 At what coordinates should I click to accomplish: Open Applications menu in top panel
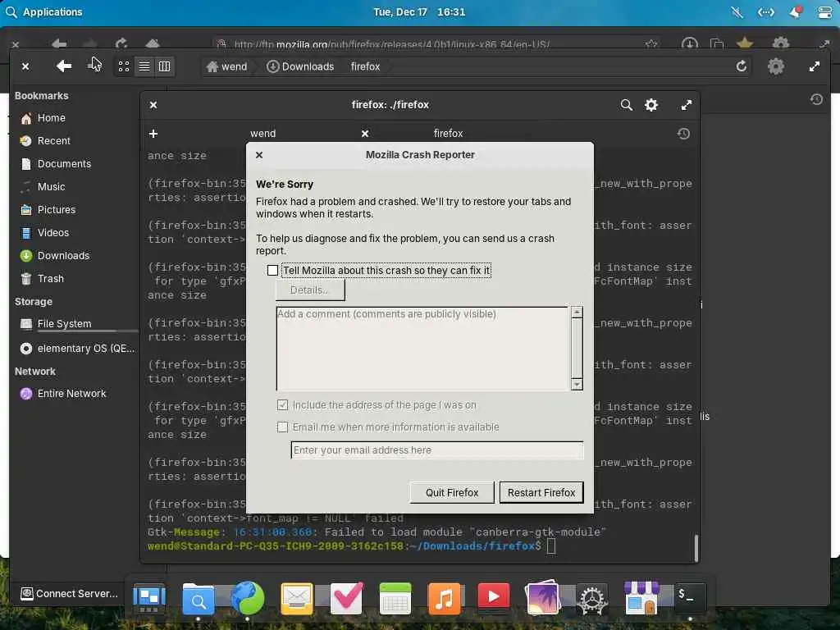click(x=44, y=11)
